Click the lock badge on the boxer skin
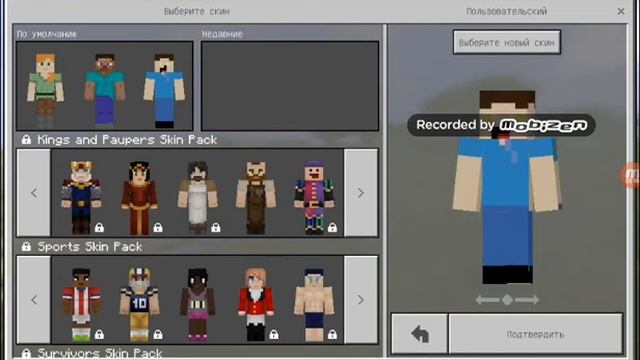Screen dimensions: 640x360 [332, 335]
